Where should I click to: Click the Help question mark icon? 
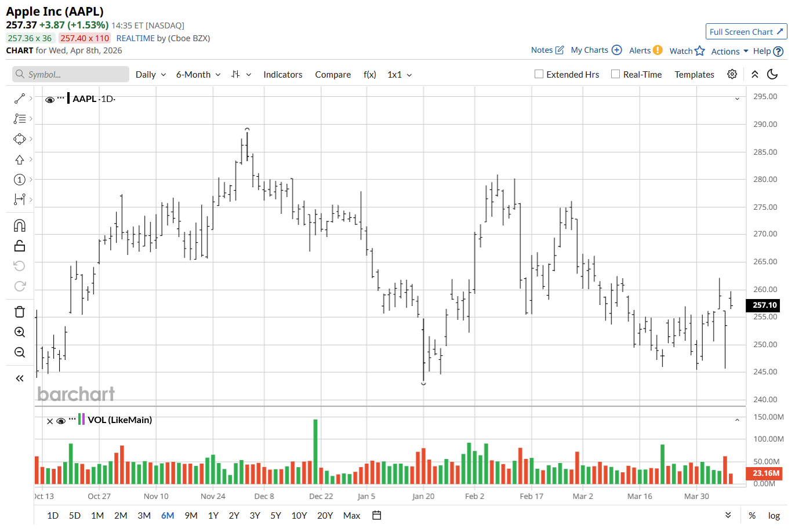(779, 51)
